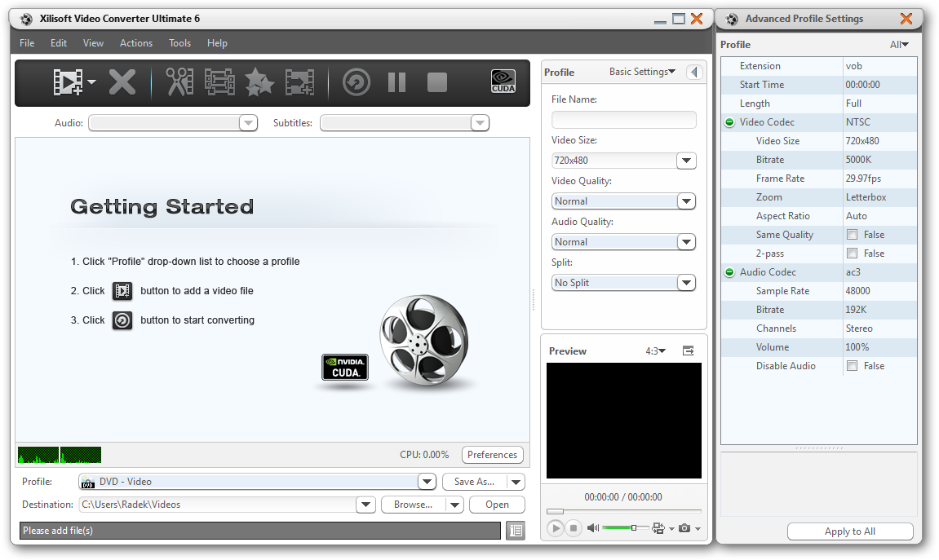Close the Advanced Profile Settings panel
The height and width of the screenshot is (560, 939).
[x=906, y=19]
